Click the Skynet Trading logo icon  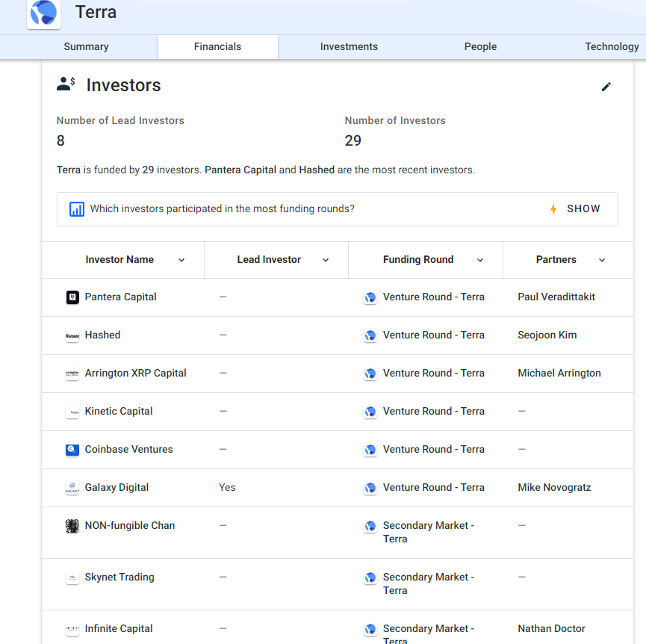72,578
